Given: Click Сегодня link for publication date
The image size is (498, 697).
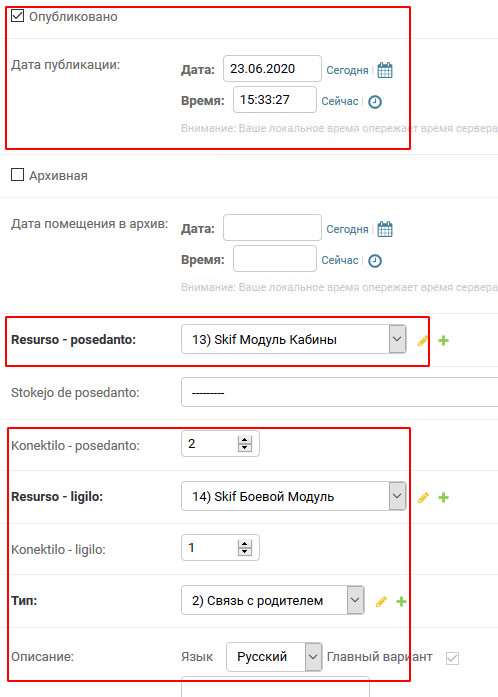Looking at the screenshot, I should pyautogui.click(x=347, y=70).
